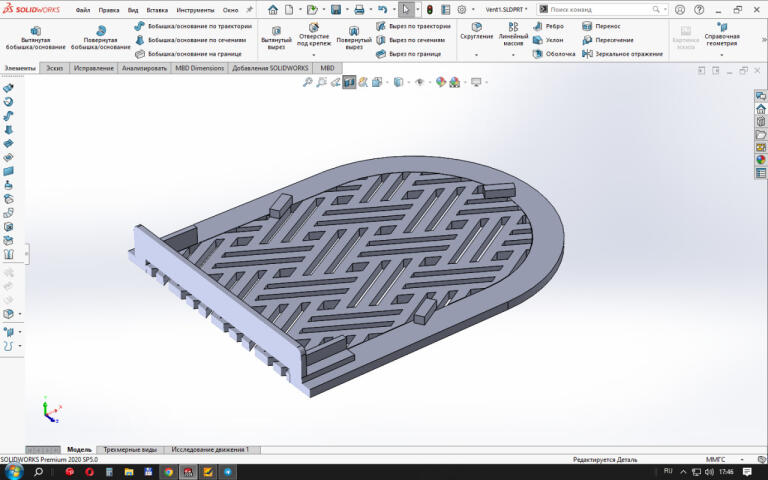This screenshot has height=480, width=768.
Task: Open the Вставка menu
Action: click(x=157, y=10)
